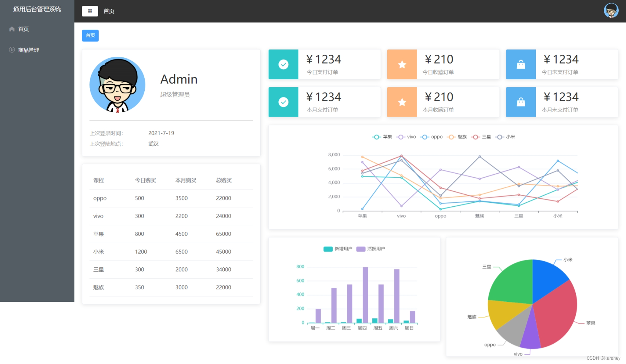Click the 周六 活跃用户 purple bar
Screen dimensions: 626x364
click(397, 296)
